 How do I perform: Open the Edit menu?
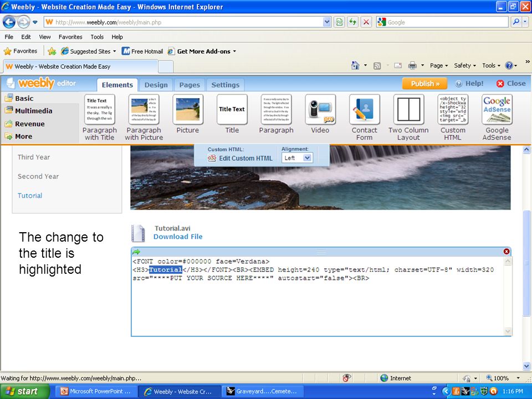(26, 37)
